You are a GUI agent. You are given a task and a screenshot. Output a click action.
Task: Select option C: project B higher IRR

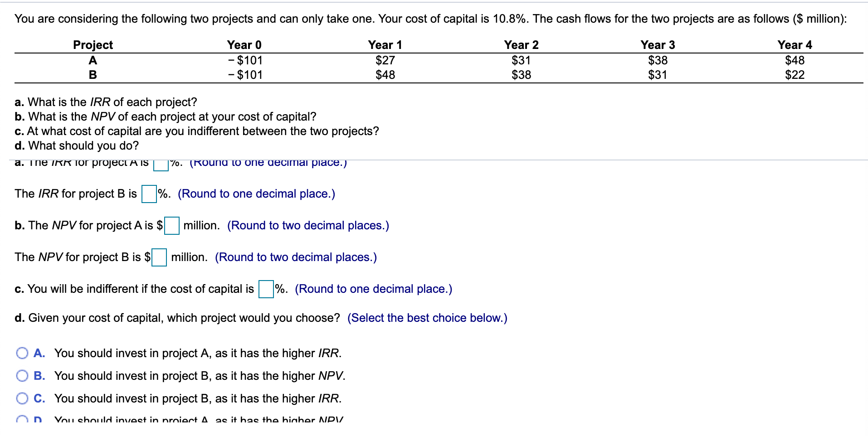click(x=22, y=398)
